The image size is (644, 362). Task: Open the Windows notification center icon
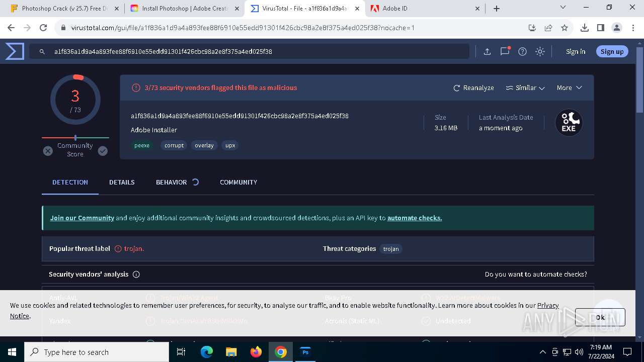click(x=627, y=352)
